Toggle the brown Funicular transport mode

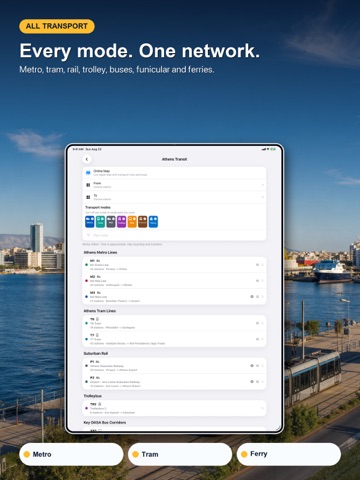pyautogui.click(x=143, y=222)
